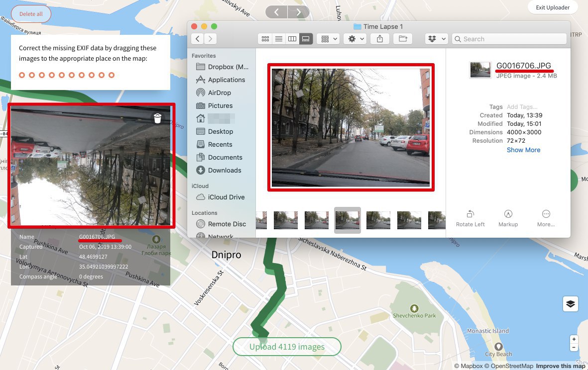Viewport: 588px width, 370px height.
Task: Expand the group-by dropdown in Finder
Action: tap(328, 39)
